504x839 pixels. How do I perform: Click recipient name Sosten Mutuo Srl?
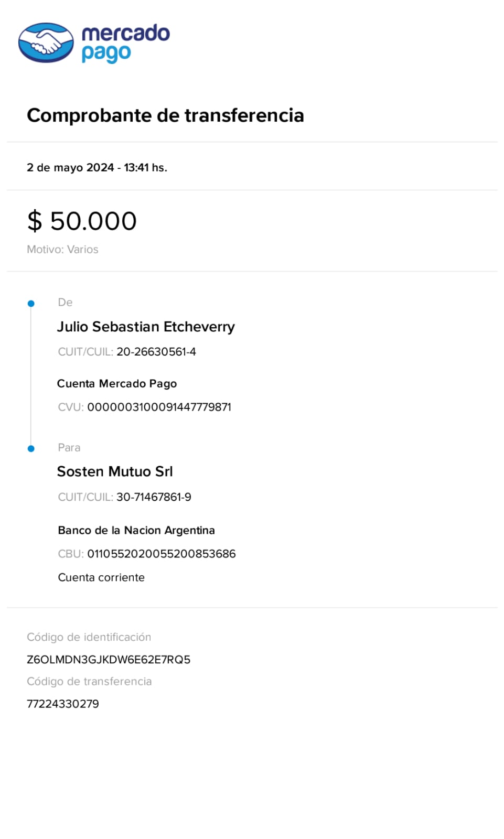coord(115,472)
